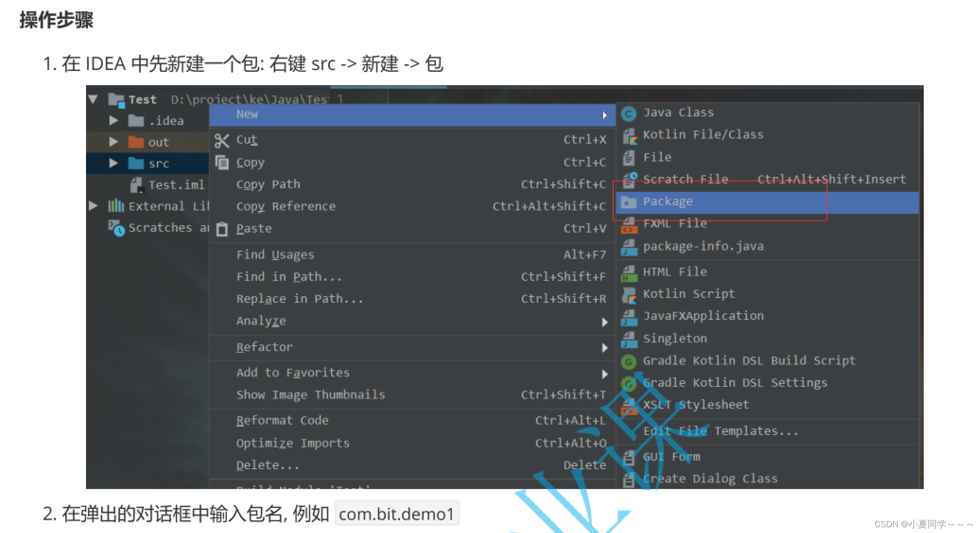Expand the out folder arrow
980x533 pixels.
[x=113, y=141]
